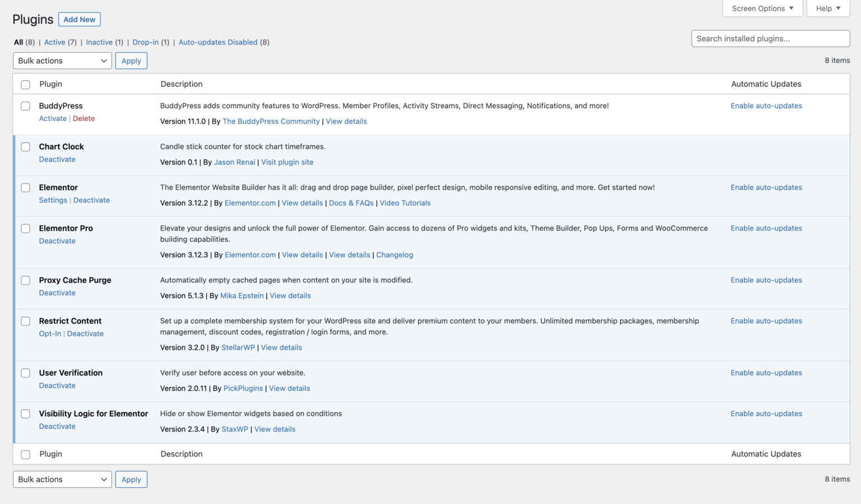View details for Restrict Content
The width and height of the screenshot is (861, 504).
click(x=281, y=348)
